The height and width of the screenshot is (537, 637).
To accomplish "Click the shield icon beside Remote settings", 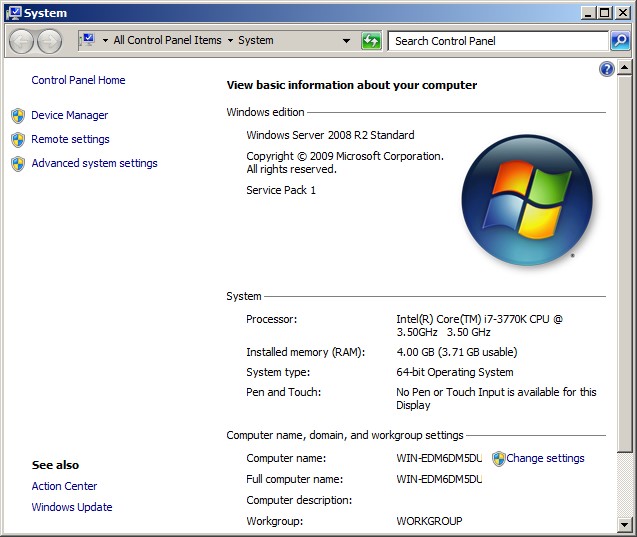I will (18, 140).
